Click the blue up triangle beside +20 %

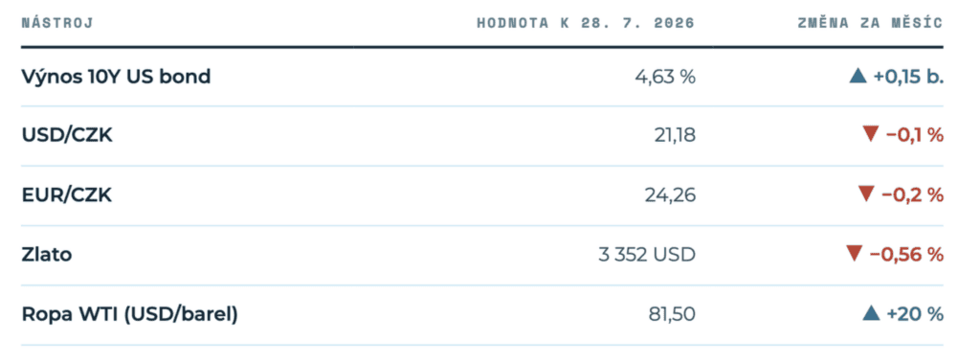pyautogui.click(x=871, y=314)
